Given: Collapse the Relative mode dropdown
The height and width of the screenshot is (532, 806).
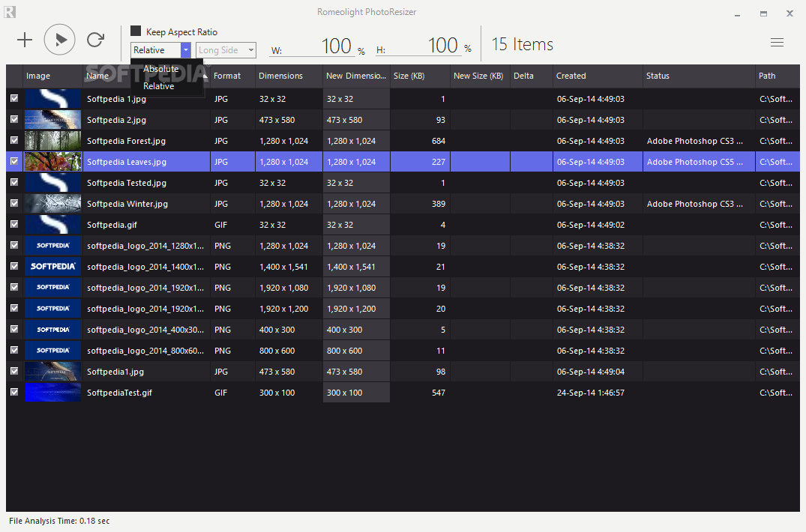Looking at the screenshot, I should (185, 49).
